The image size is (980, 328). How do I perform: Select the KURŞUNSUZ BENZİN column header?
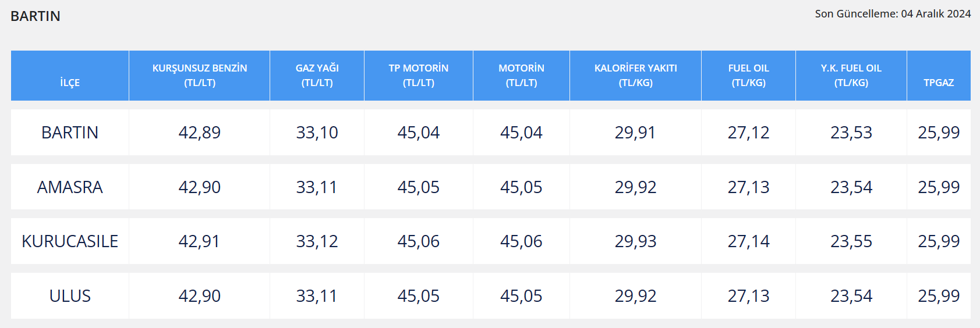200,76
